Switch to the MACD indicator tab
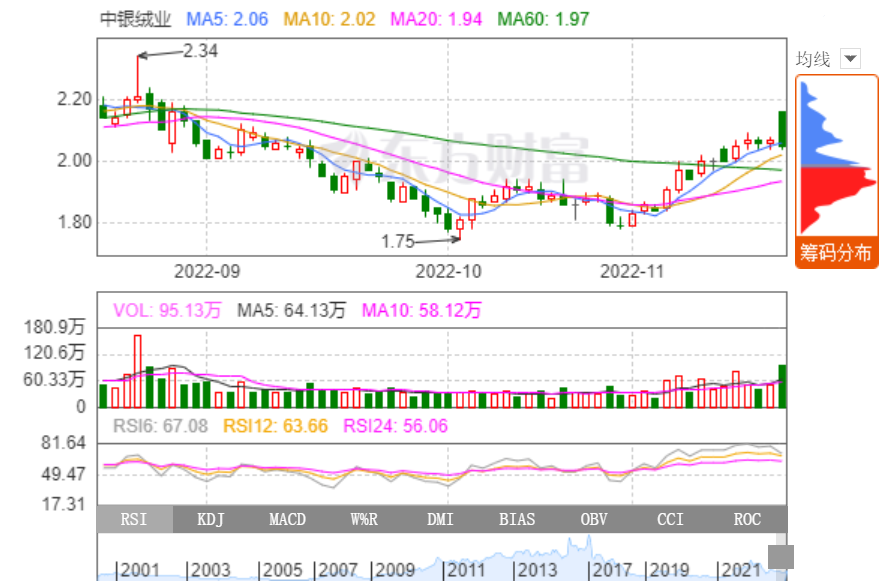This screenshot has height=585, width=886. click(x=287, y=519)
